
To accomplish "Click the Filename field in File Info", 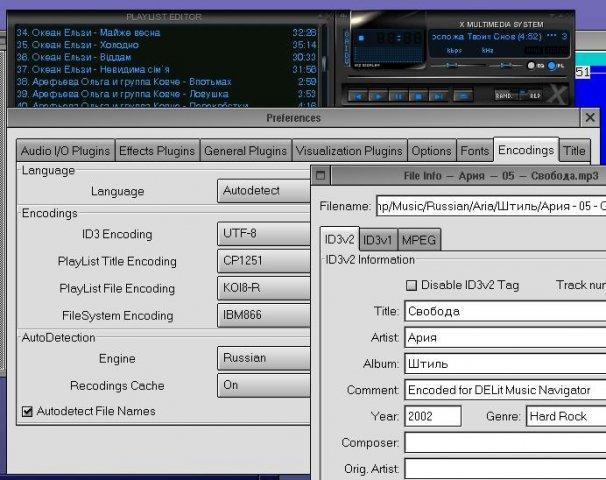I will (491, 206).
